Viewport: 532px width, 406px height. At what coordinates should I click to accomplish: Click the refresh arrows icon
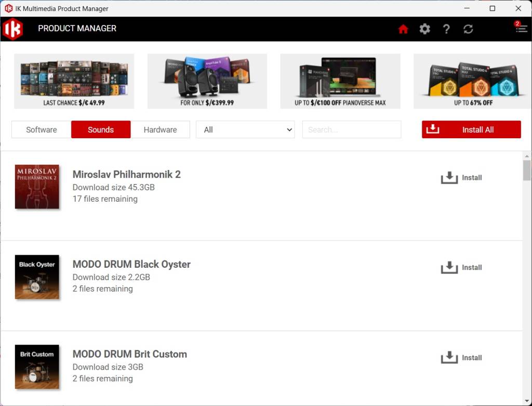[468, 29]
